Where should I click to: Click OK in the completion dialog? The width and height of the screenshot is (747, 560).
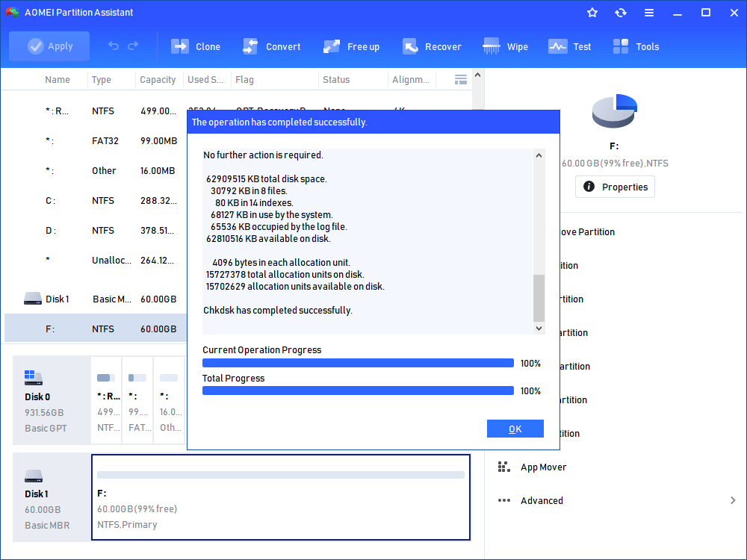click(x=515, y=429)
